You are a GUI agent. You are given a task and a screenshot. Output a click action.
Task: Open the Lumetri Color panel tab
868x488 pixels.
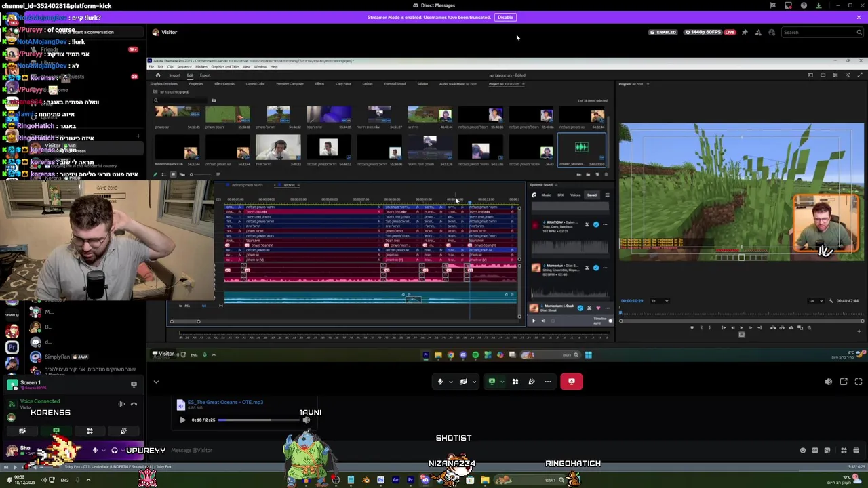[256, 84]
